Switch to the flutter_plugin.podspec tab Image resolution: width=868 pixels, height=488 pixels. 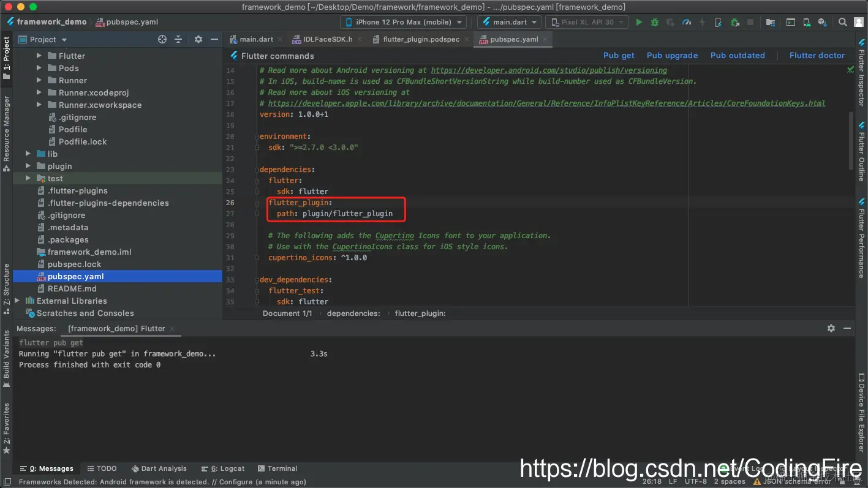coord(421,39)
